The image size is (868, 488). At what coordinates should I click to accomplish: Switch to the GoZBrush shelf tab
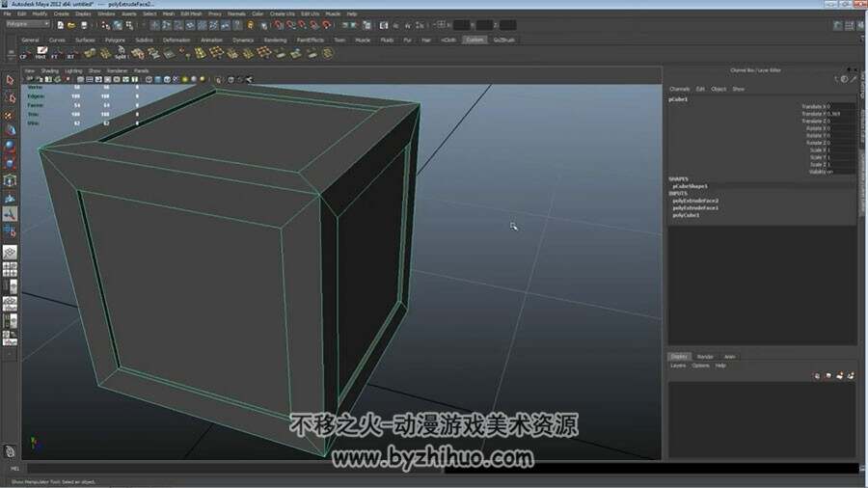(503, 41)
